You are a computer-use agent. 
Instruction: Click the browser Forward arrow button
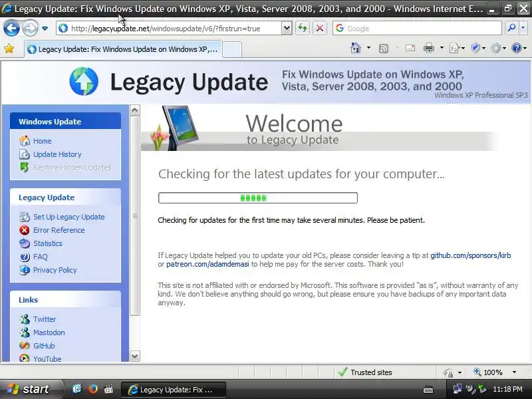click(30, 28)
